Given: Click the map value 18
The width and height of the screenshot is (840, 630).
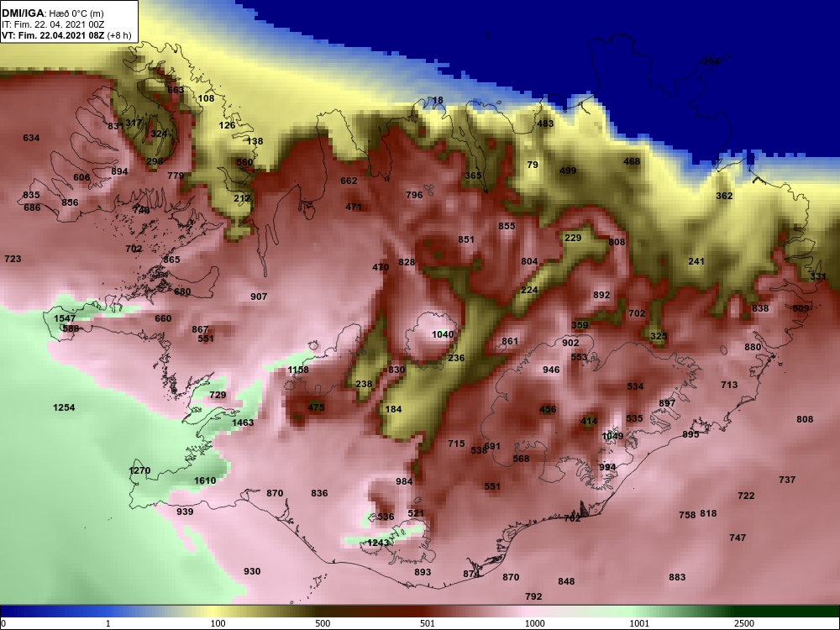Looking at the screenshot, I should click(x=438, y=100).
